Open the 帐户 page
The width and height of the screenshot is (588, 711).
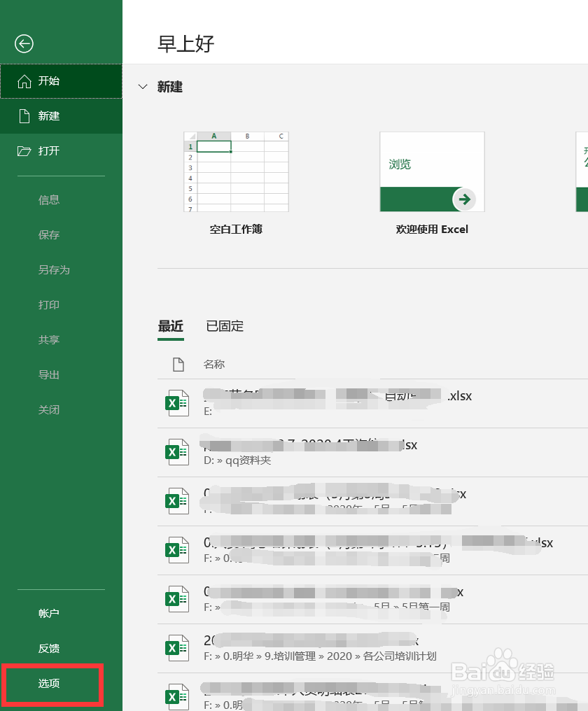point(49,613)
